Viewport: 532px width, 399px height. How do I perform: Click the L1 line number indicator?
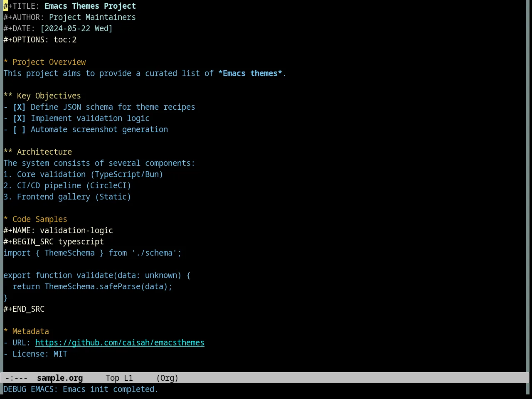click(x=128, y=378)
